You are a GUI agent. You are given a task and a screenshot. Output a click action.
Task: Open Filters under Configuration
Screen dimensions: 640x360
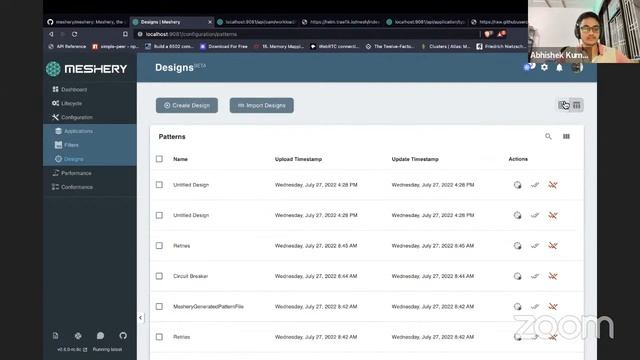(x=67, y=145)
